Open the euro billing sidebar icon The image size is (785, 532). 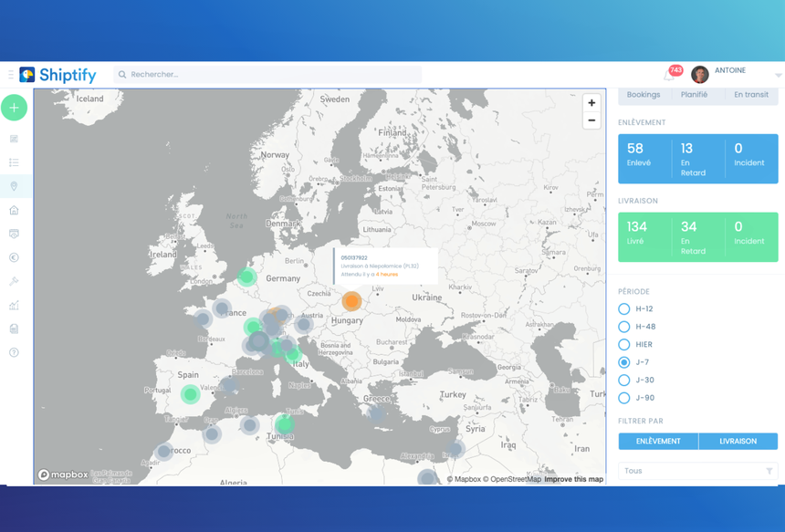tap(14, 257)
